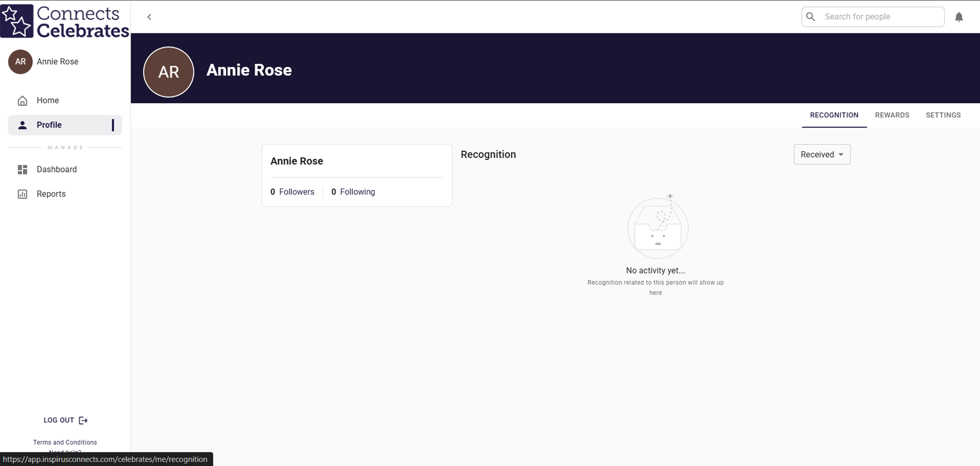This screenshot has width=980, height=466.
Task: Open the notifications bell
Action: coord(959,17)
